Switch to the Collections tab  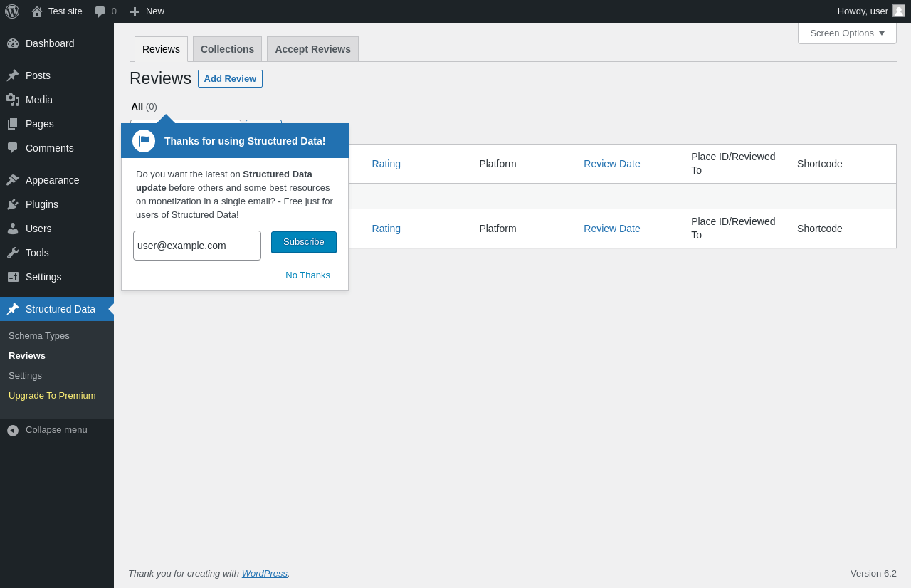tap(227, 49)
